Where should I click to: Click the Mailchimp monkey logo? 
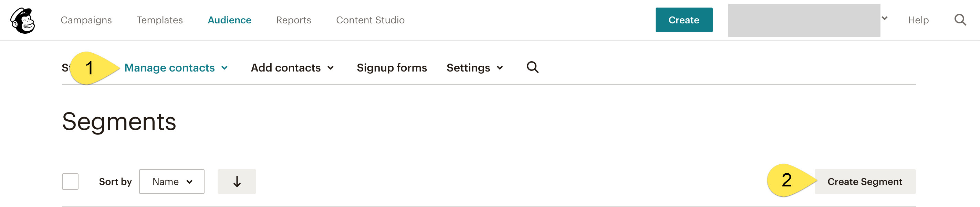coord(22,21)
